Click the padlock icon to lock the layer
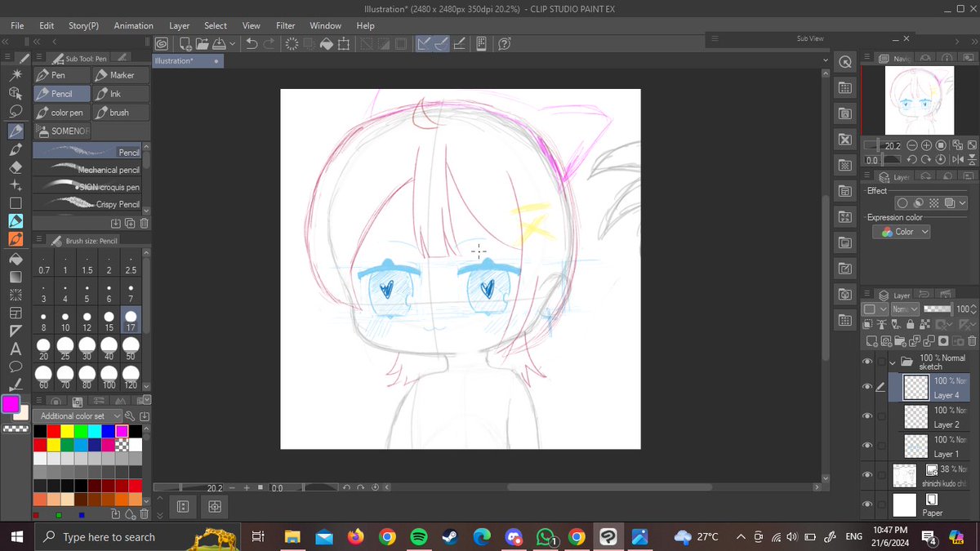This screenshot has width=980, height=551. [x=911, y=324]
